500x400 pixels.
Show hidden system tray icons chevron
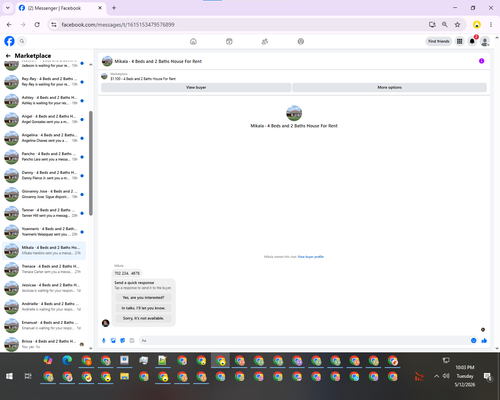436,376
